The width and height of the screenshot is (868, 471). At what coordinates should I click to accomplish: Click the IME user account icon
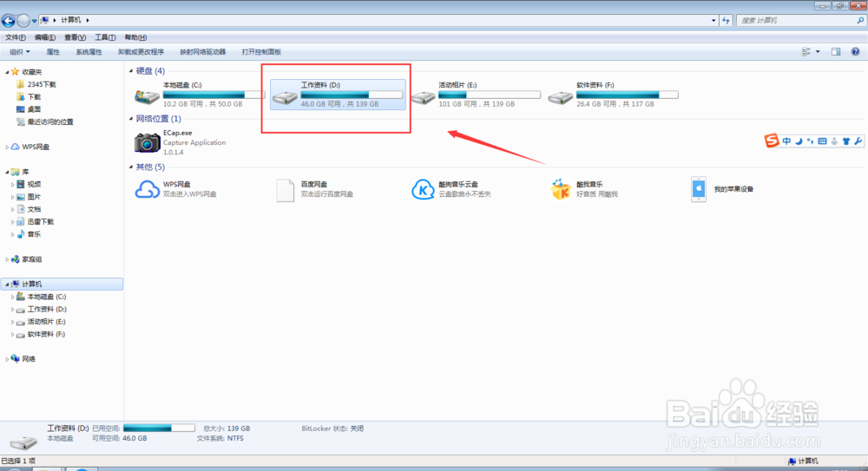(x=834, y=141)
